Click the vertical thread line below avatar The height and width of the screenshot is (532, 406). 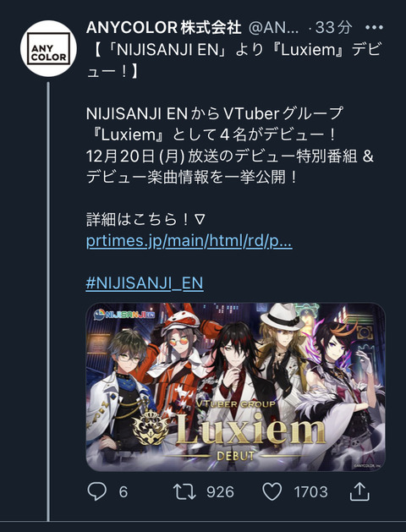pos(48,301)
